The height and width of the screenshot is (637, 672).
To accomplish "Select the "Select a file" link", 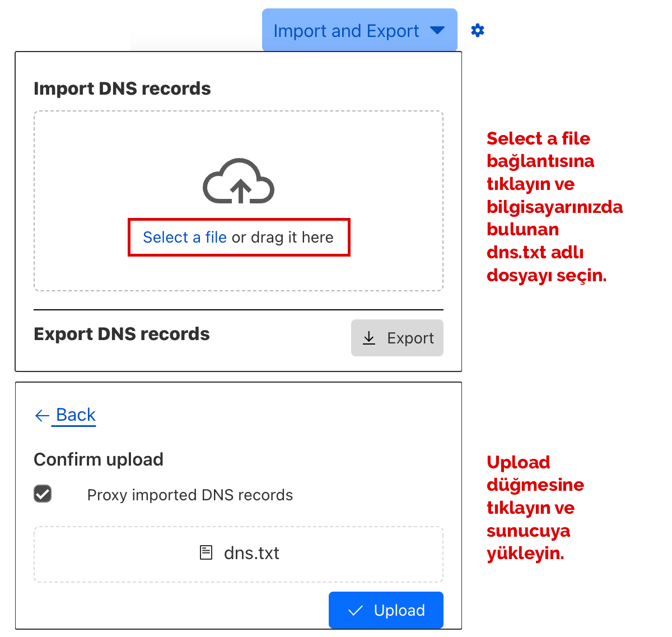I will pos(184,238).
